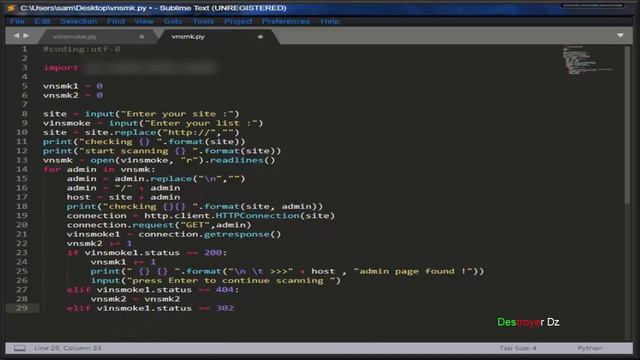
Task: Click the Sublime Text icon in title bar
Action: (x=11, y=8)
